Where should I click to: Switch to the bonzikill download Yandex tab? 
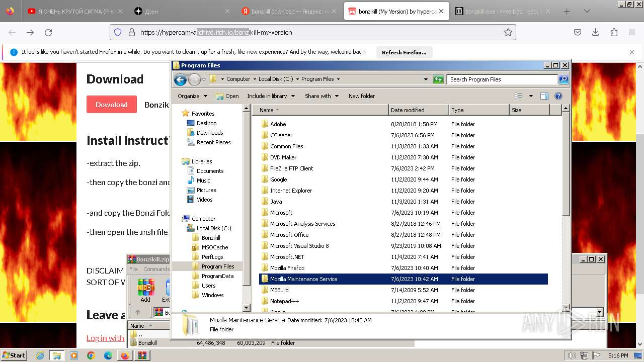click(x=288, y=11)
